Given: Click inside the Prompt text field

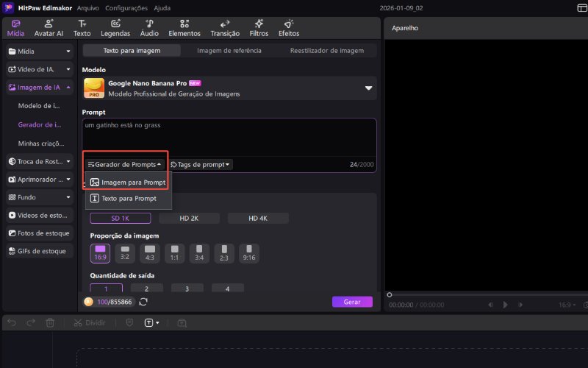Looking at the screenshot, I should click(229, 136).
